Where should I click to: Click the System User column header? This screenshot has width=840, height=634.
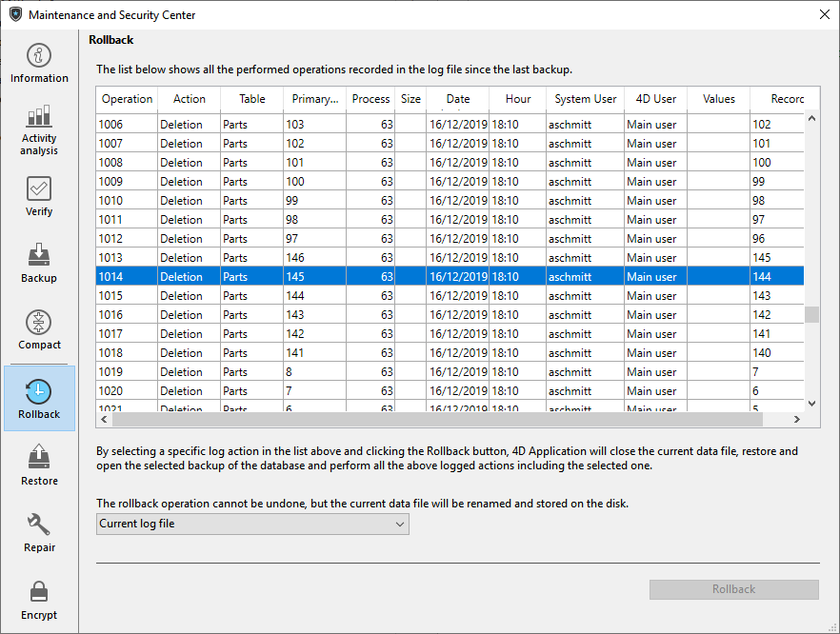tap(585, 99)
